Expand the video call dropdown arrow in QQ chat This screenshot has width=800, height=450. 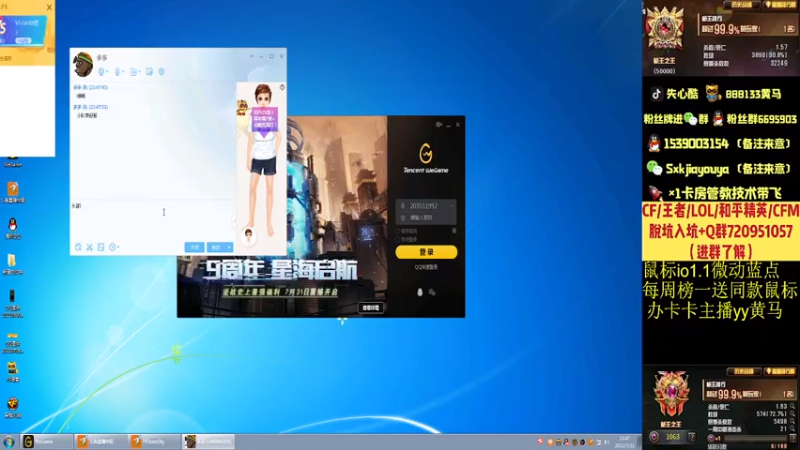pos(107,72)
